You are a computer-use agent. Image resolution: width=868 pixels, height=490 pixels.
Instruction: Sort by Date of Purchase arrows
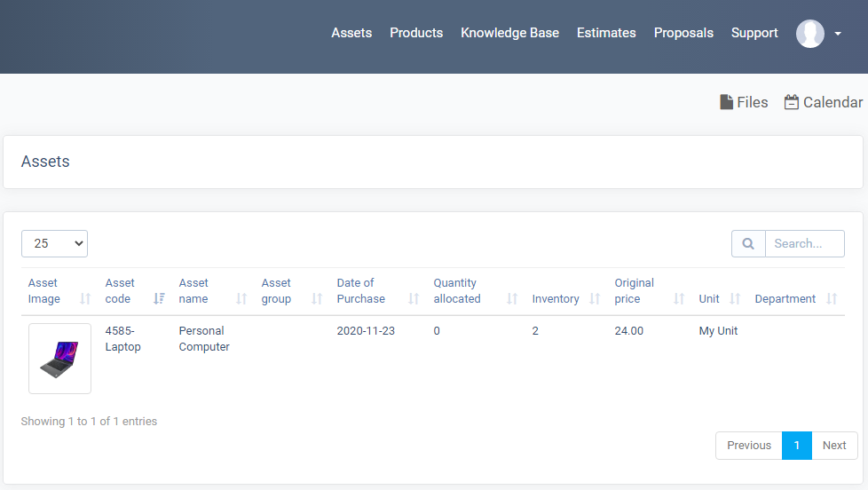414,299
